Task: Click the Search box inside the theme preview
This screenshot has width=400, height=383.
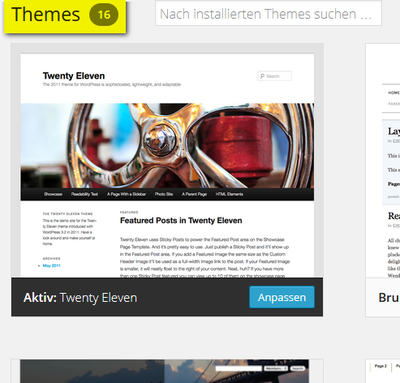Action: [x=274, y=76]
